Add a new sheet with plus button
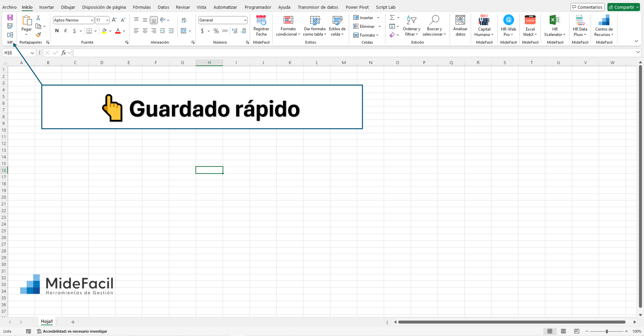 [x=73, y=322]
